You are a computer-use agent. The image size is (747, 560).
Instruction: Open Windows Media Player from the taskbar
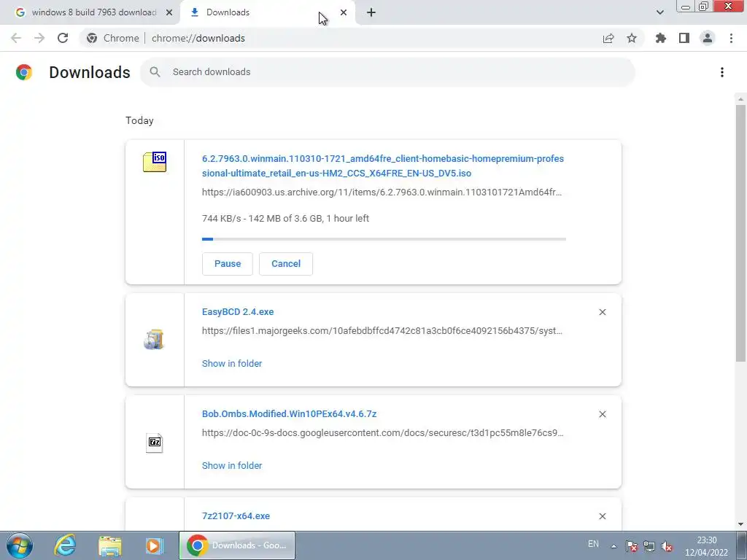(155, 545)
